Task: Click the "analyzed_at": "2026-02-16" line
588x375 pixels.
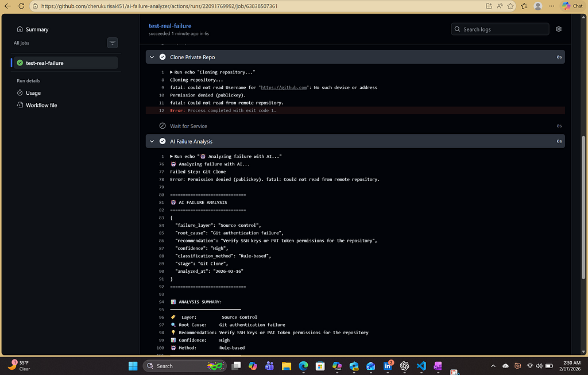Action: 209,271
